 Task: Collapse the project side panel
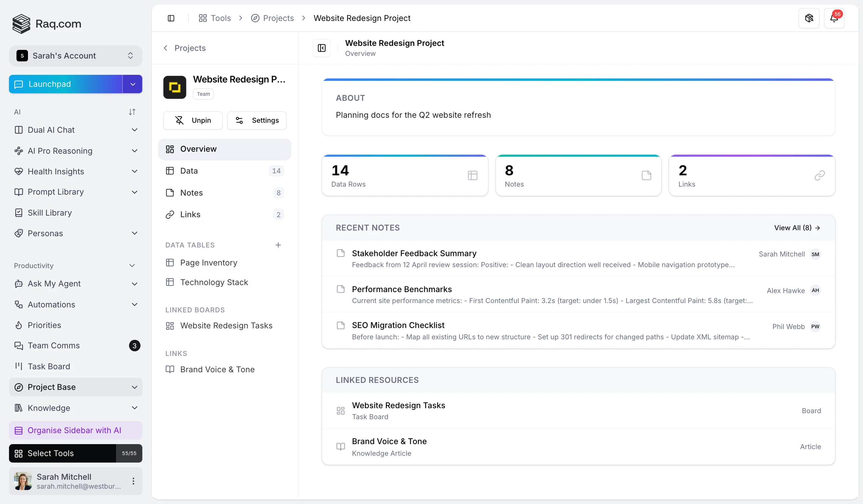(321, 48)
